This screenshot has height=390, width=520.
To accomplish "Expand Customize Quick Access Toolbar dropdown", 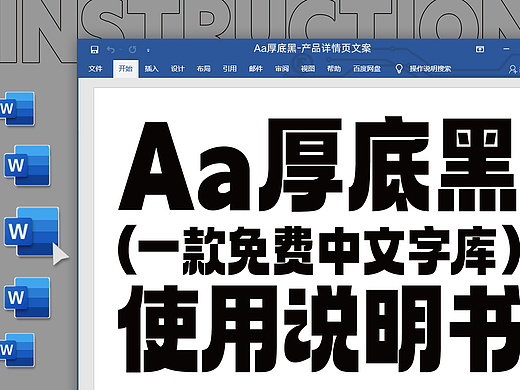I will pyautogui.click(x=148, y=51).
